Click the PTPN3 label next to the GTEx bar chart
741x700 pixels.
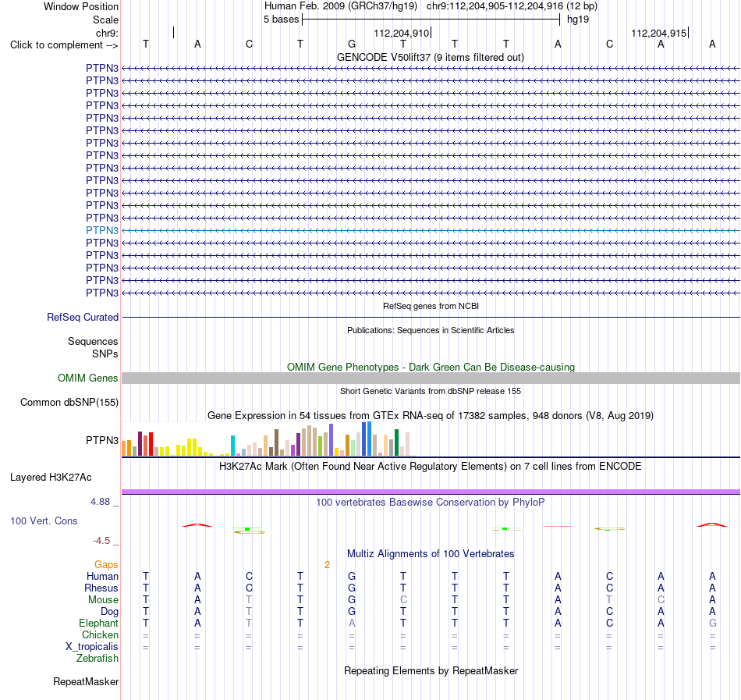102,440
